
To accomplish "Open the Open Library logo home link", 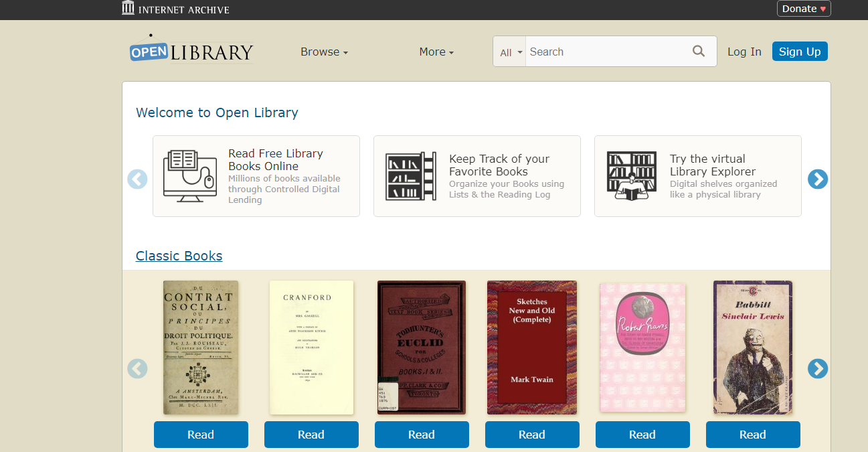I will (x=191, y=49).
